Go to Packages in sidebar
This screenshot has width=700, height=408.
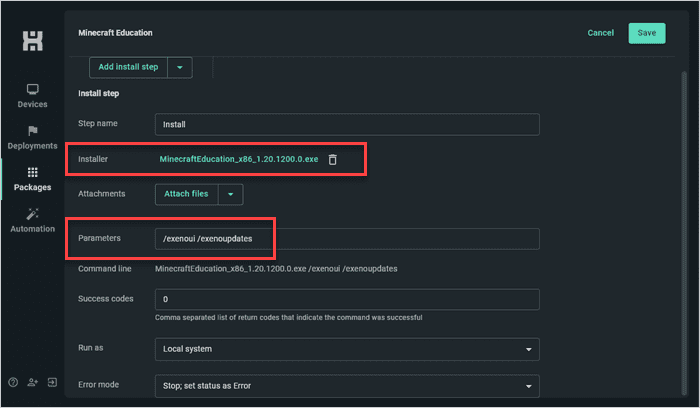pyautogui.click(x=33, y=179)
